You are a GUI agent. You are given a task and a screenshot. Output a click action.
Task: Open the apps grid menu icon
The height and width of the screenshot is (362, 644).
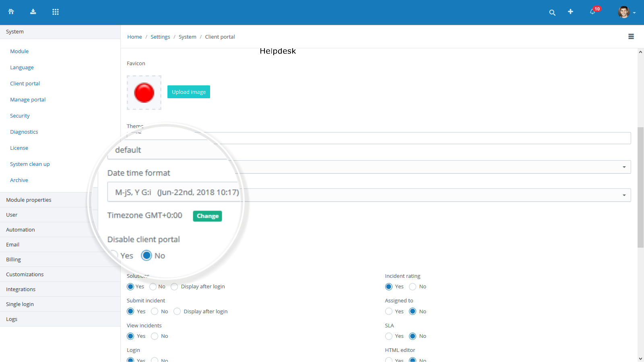point(56,12)
